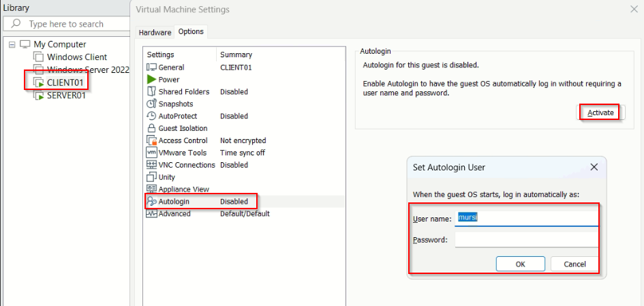Open the VMware Tools setting
This screenshot has height=306, width=644.
(x=245, y=153)
